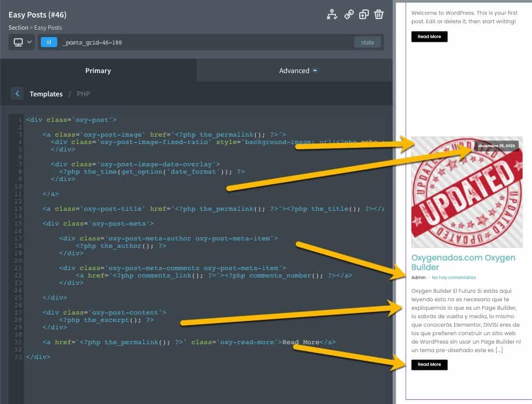Open the responsive device dropdown arrow
532x404 pixels.
pyautogui.click(x=29, y=42)
